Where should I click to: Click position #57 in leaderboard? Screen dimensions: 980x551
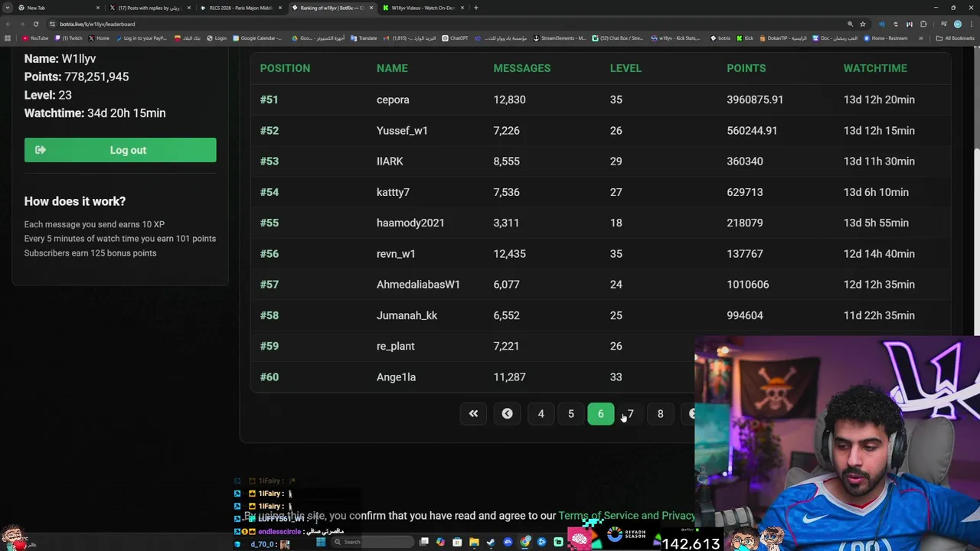[269, 285]
